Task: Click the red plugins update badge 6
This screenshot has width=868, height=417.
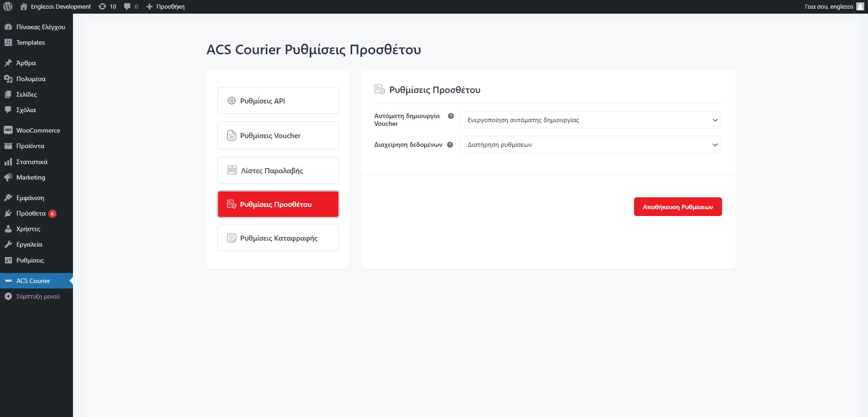Action: [52, 214]
